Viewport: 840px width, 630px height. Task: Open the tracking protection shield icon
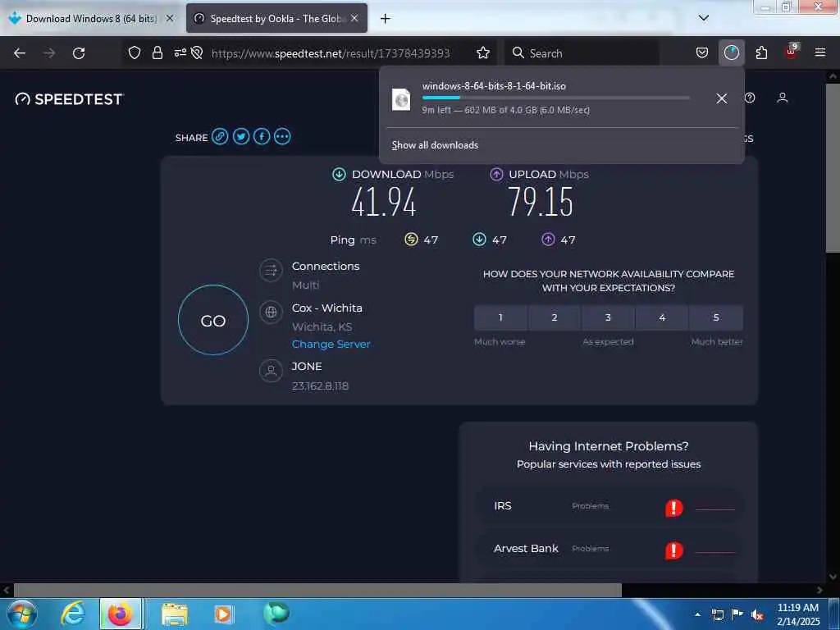(x=135, y=52)
